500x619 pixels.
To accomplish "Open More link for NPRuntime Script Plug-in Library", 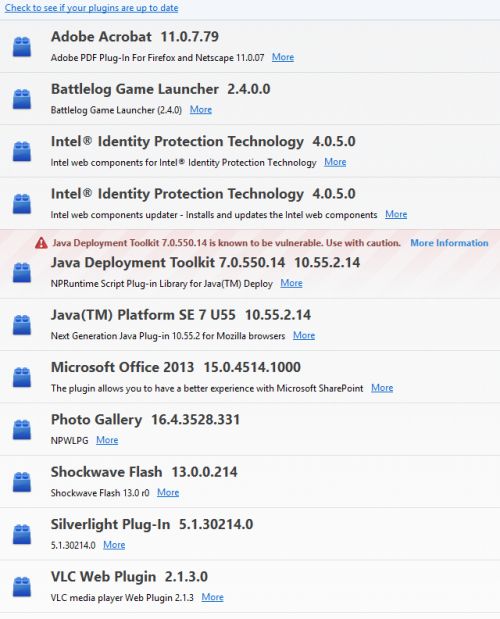I will [x=292, y=283].
